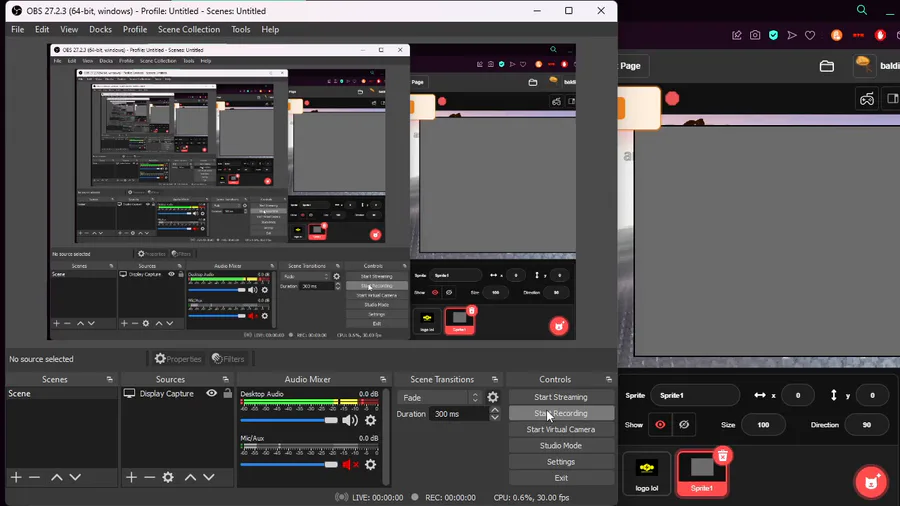Click browser shield icon

tap(774, 36)
